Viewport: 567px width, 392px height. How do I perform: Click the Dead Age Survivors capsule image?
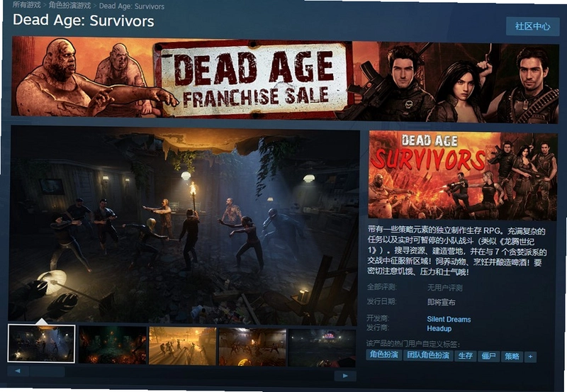click(x=463, y=176)
